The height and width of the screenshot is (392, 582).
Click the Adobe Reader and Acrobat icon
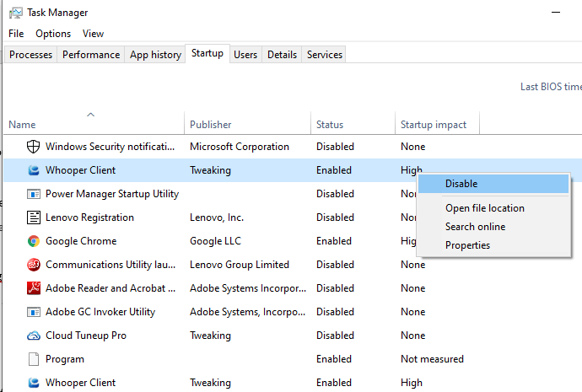34,288
